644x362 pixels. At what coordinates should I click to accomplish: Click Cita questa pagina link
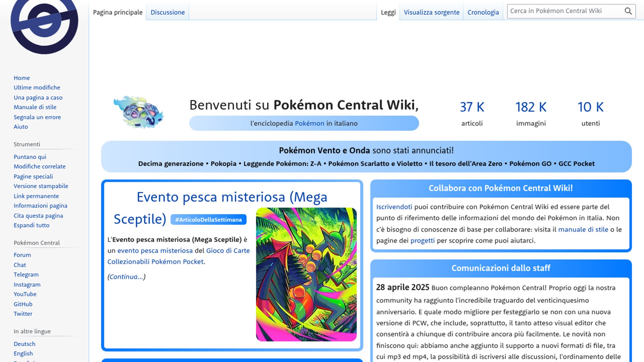38,216
